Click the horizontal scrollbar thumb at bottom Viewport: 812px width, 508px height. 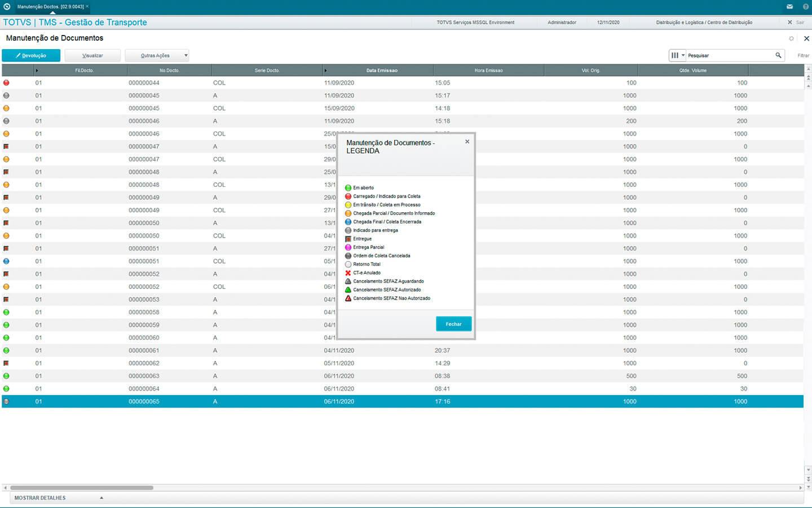coord(82,488)
